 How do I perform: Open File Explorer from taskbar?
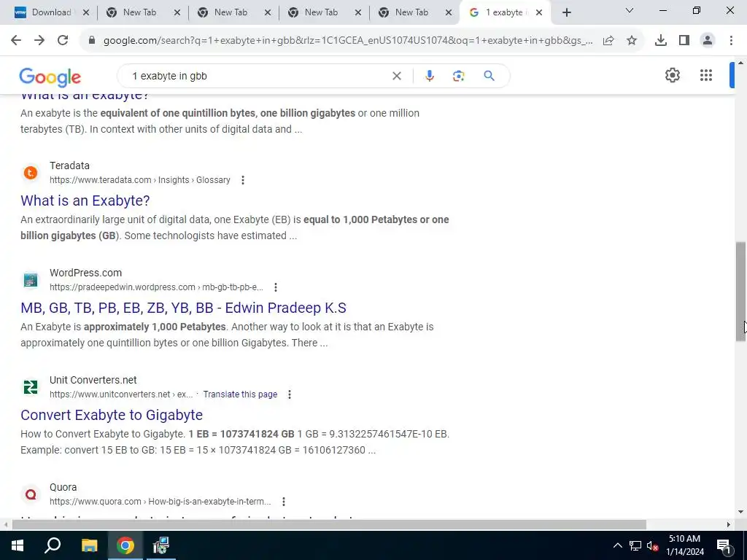pyautogui.click(x=89, y=545)
